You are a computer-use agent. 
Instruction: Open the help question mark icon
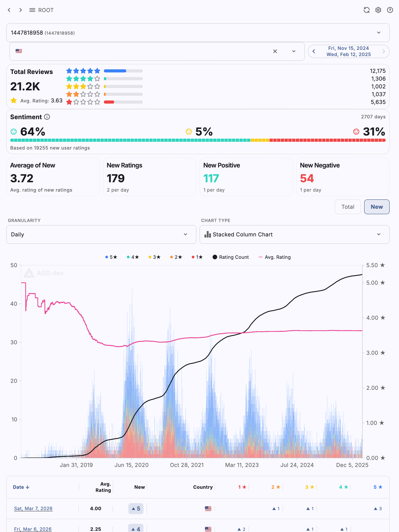click(x=390, y=10)
